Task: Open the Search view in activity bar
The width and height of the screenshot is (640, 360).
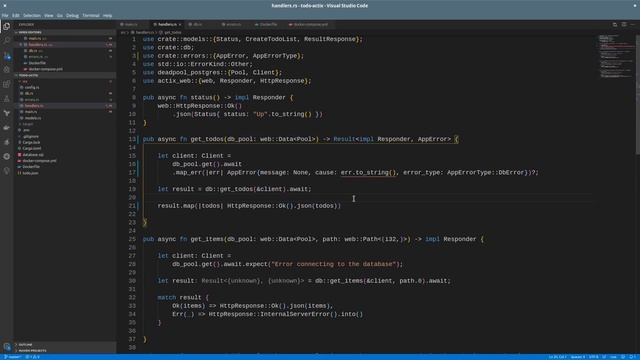Action: click(7, 41)
